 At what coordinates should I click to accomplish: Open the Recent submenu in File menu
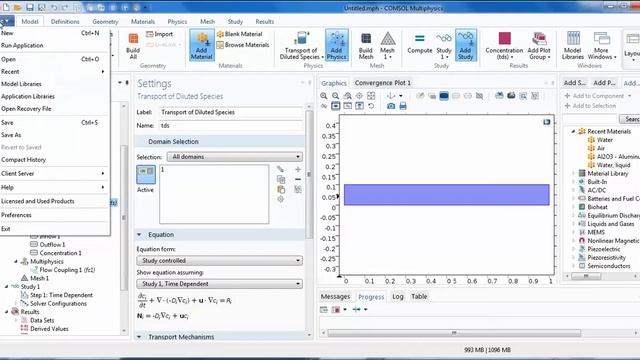[53, 71]
